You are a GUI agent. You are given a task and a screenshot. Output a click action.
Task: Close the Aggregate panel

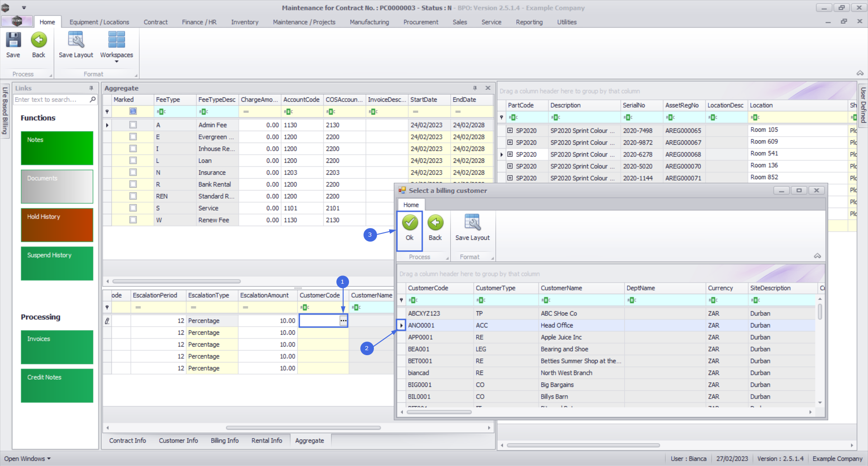[488, 88]
